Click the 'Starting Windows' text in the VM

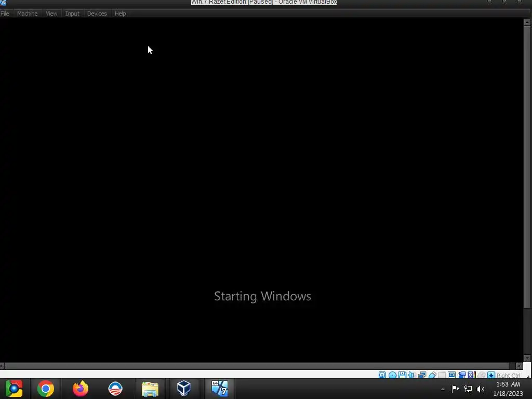click(262, 296)
